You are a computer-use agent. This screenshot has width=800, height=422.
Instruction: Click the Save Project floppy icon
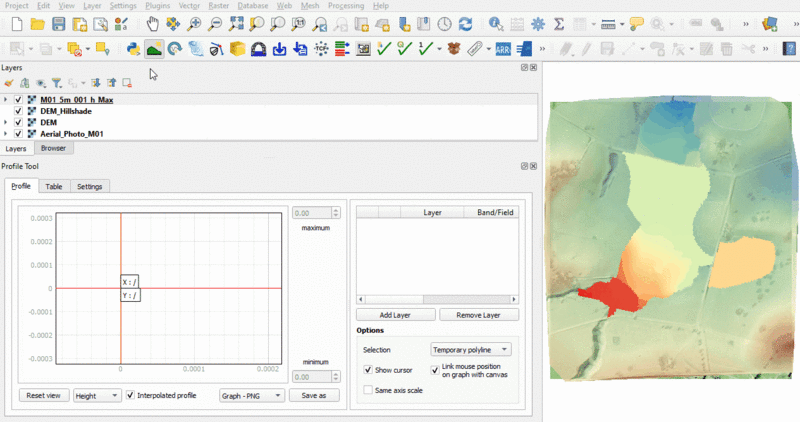click(x=59, y=23)
